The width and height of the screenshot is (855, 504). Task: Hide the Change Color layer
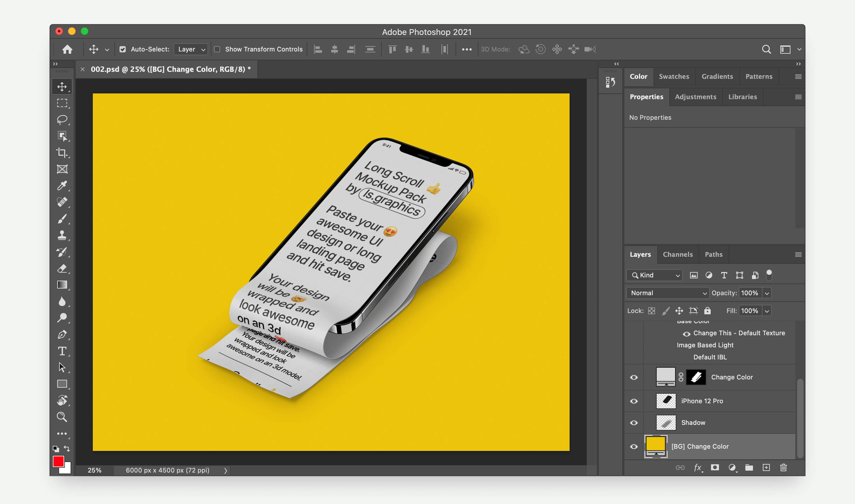[634, 377]
